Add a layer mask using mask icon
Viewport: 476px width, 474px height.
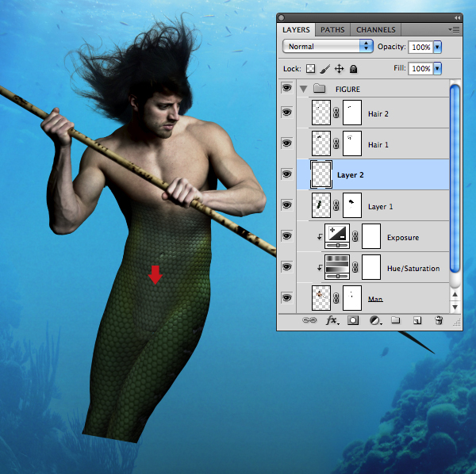pyautogui.click(x=353, y=320)
